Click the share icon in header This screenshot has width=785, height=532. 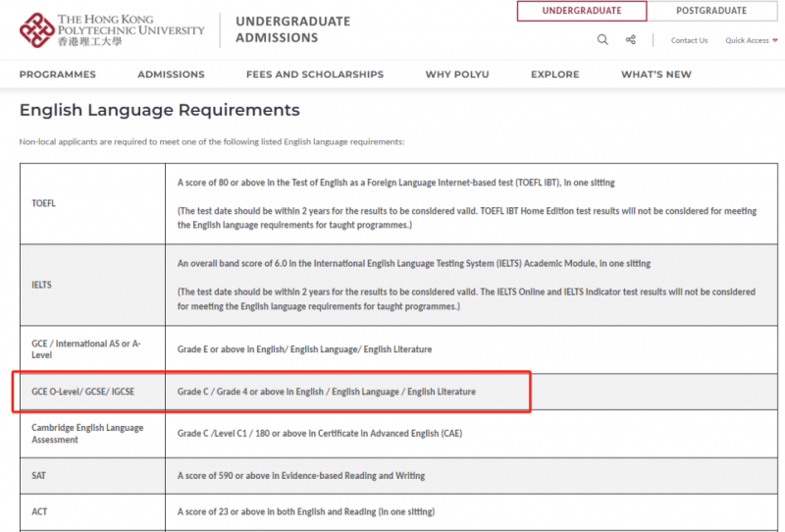click(631, 39)
